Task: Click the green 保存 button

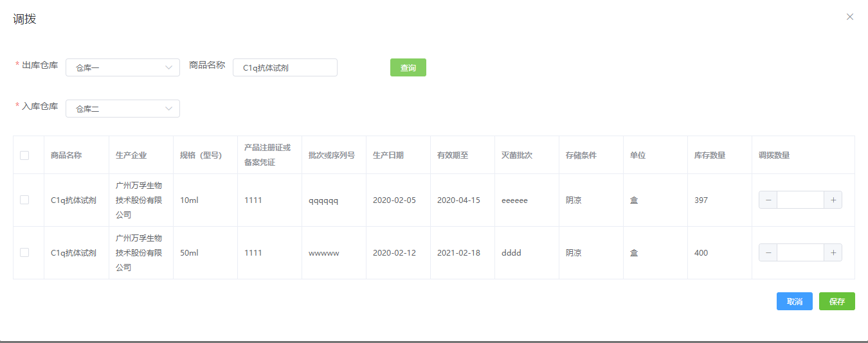Action: (x=836, y=301)
